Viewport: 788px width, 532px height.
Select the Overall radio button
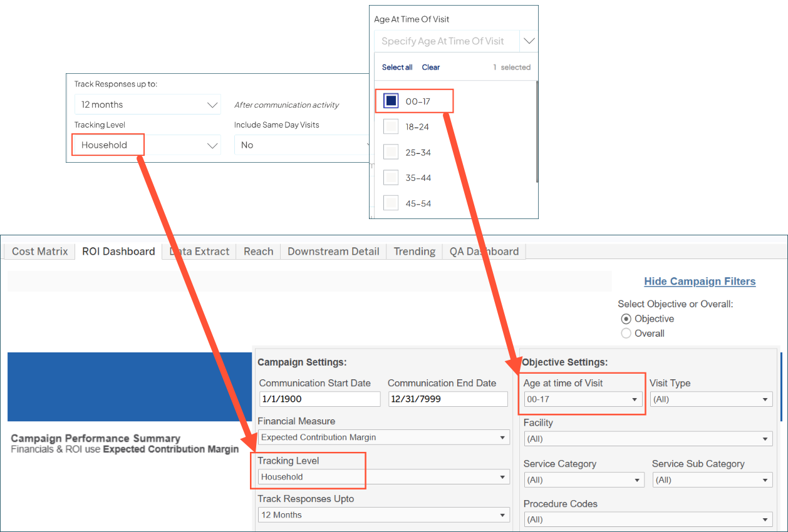(626, 333)
